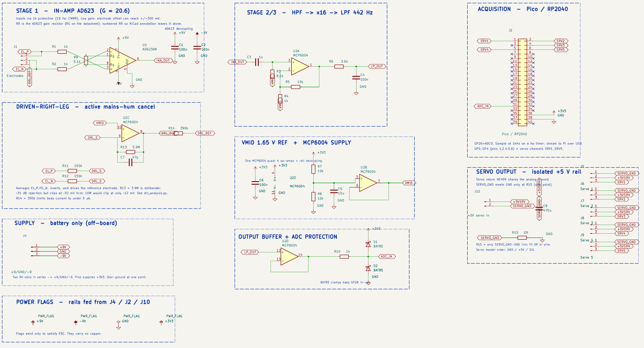Image resolution: width=644 pixels, height=348 pixels.
Task: Select capacitor C4 100n
Action: (356, 77)
